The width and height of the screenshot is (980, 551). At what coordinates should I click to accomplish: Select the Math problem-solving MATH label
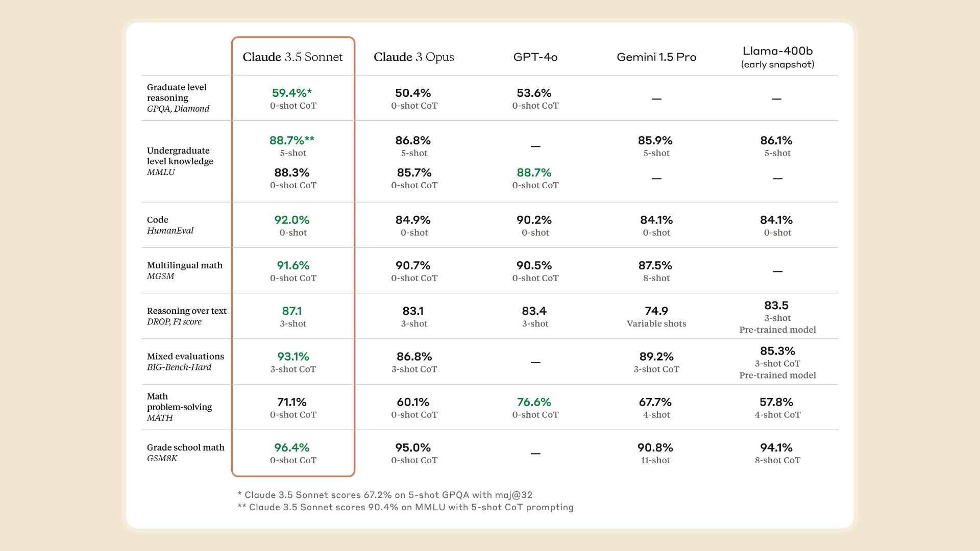(179, 407)
